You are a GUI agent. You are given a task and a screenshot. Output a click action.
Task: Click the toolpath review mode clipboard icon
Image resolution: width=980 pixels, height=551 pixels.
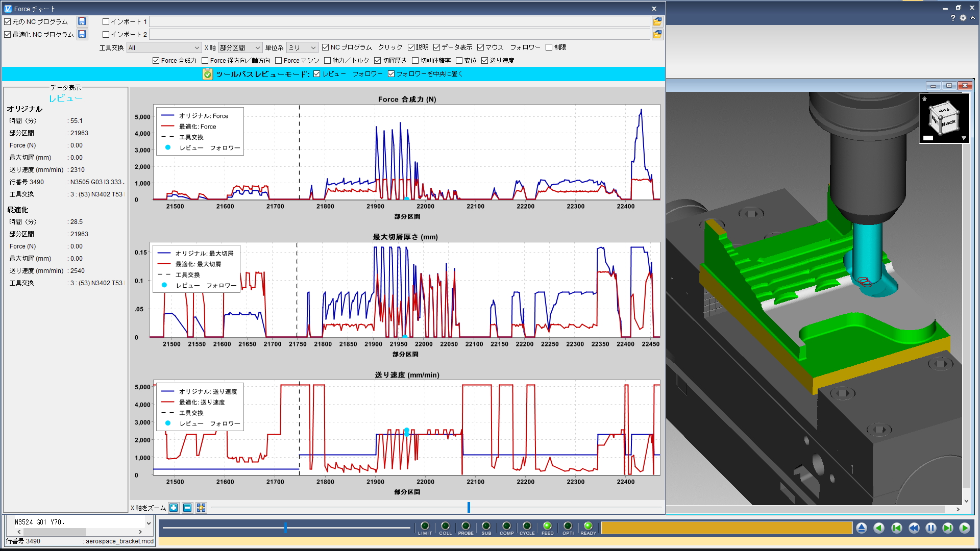pyautogui.click(x=208, y=74)
